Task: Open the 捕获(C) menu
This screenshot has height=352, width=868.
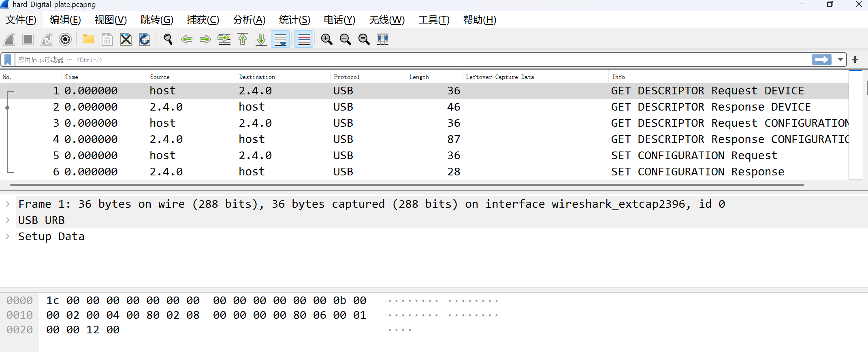Action: click(x=203, y=20)
